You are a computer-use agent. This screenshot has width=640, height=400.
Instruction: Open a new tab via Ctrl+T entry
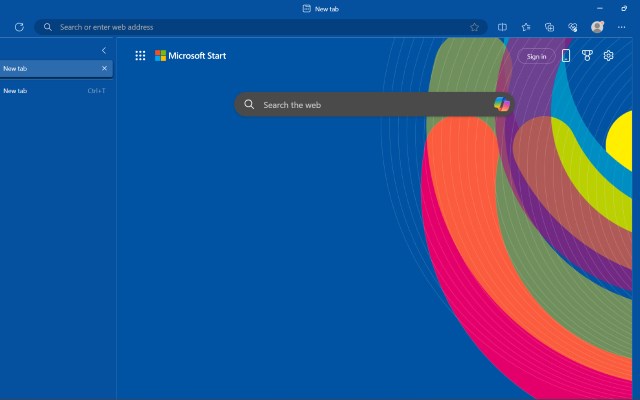[56, 91]
